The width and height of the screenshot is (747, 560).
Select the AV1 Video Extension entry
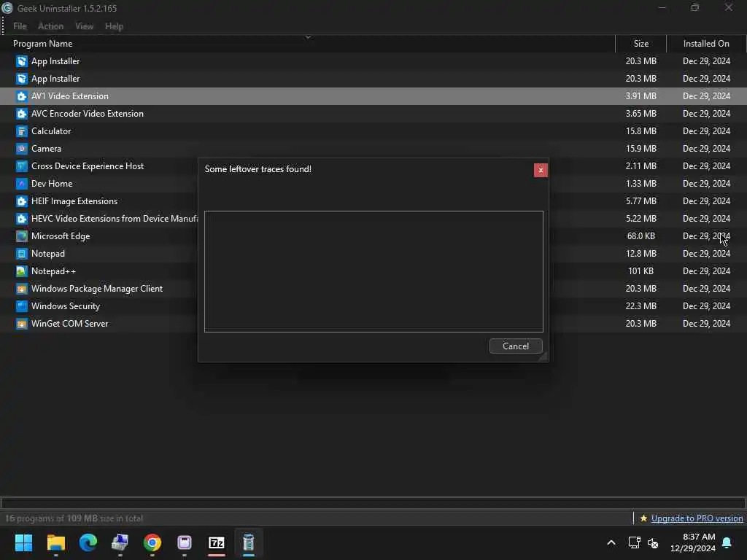click(x=373, y=96)
